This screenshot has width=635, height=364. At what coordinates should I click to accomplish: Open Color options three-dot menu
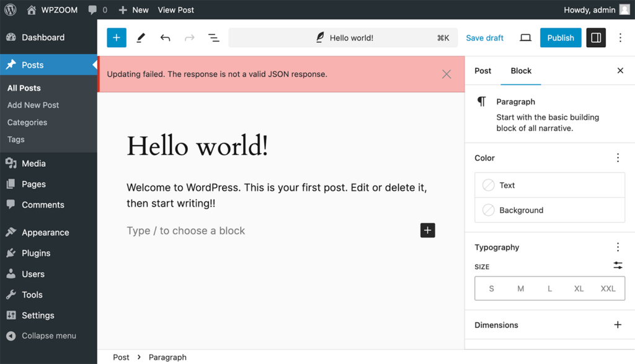[618, 158]
